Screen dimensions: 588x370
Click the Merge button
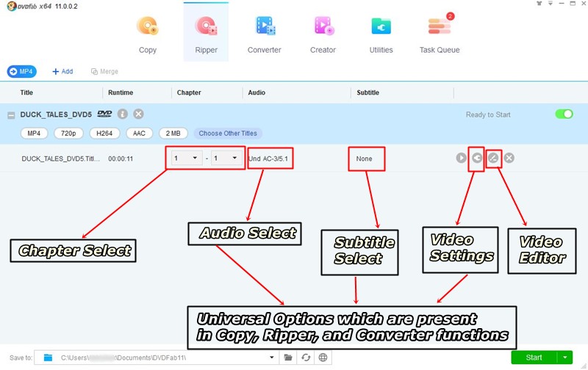(104, 71)
